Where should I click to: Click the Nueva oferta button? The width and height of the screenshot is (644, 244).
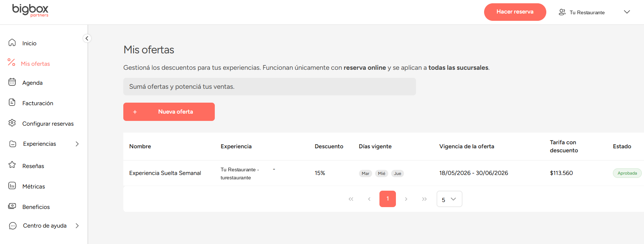(169, 112)
